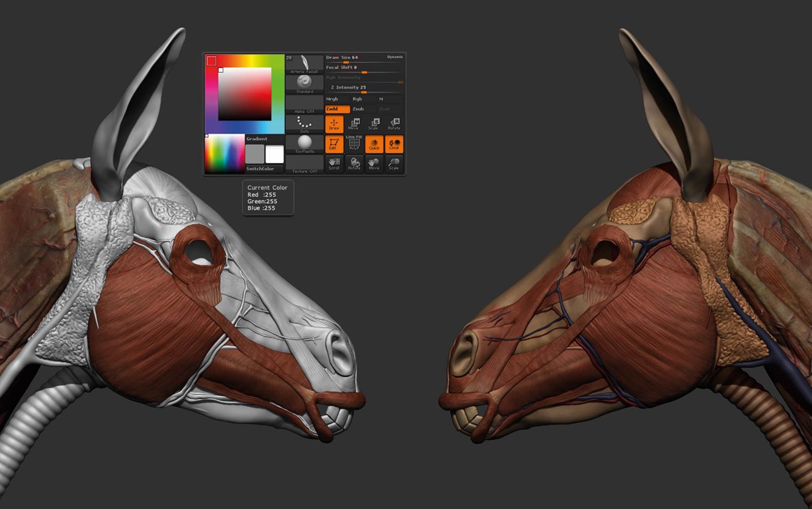The image size is (812, 509).
Task: Open the Alpha Off selector
Action: click(x=304, y=104)
